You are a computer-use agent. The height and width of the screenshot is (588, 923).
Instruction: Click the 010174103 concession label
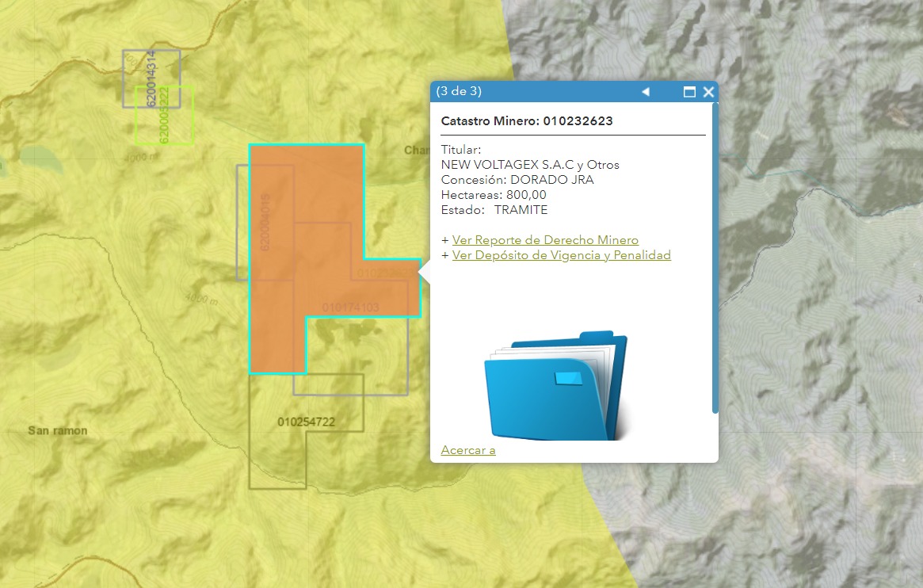350,307
